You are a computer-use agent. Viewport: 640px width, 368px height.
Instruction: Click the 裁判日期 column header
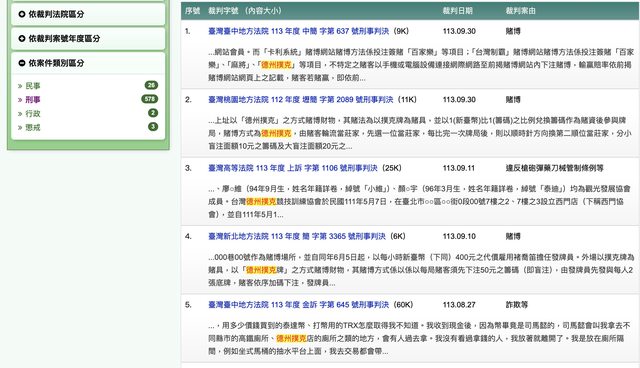pos(458,11)
